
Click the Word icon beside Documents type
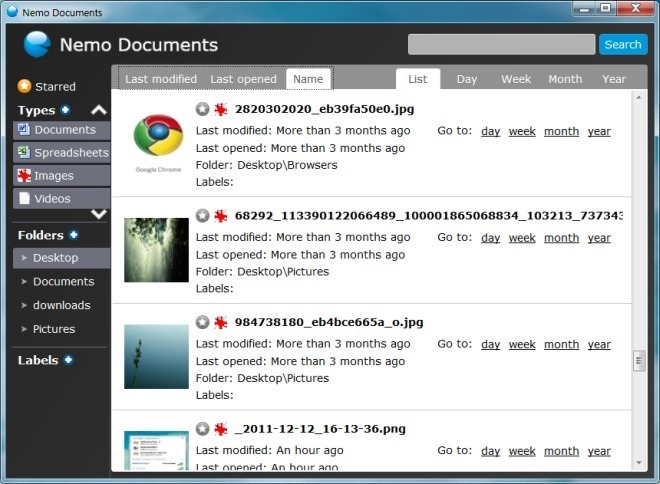click(24, 130)
